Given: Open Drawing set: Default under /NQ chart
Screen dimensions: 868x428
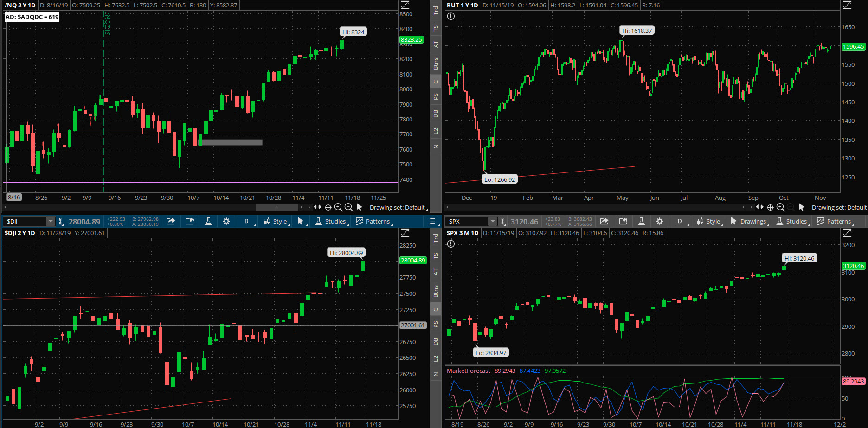Looking at the screenshot, I should click(399, 207).
